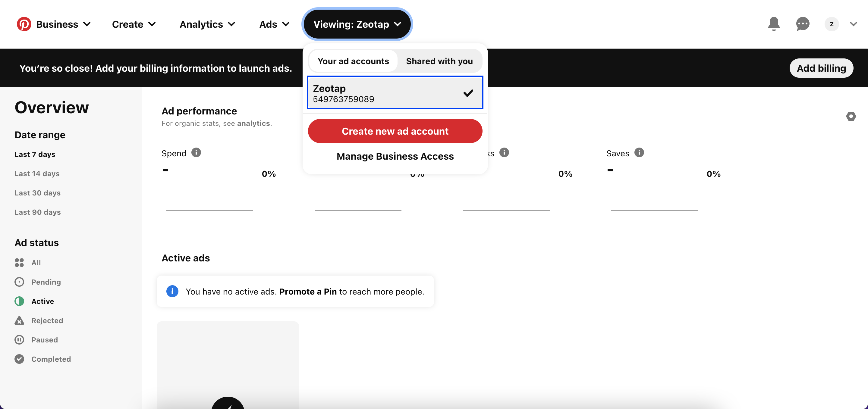Switch to Shared with you tab

(x=439, y=61)
